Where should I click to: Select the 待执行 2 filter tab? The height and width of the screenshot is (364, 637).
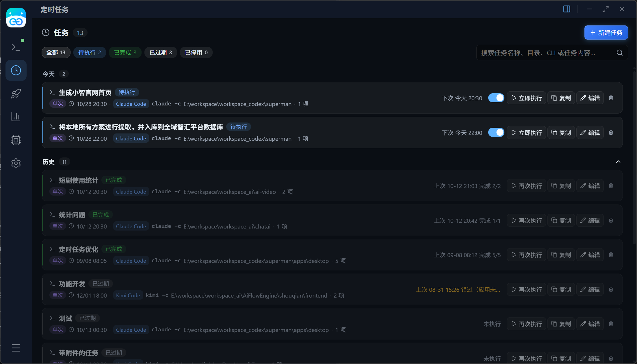pos(90,53)
